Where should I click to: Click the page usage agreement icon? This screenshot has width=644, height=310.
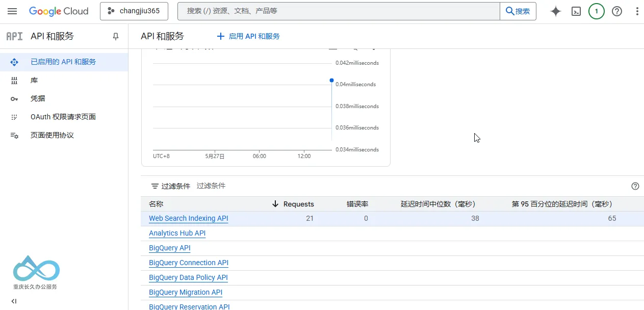(14, 135)
